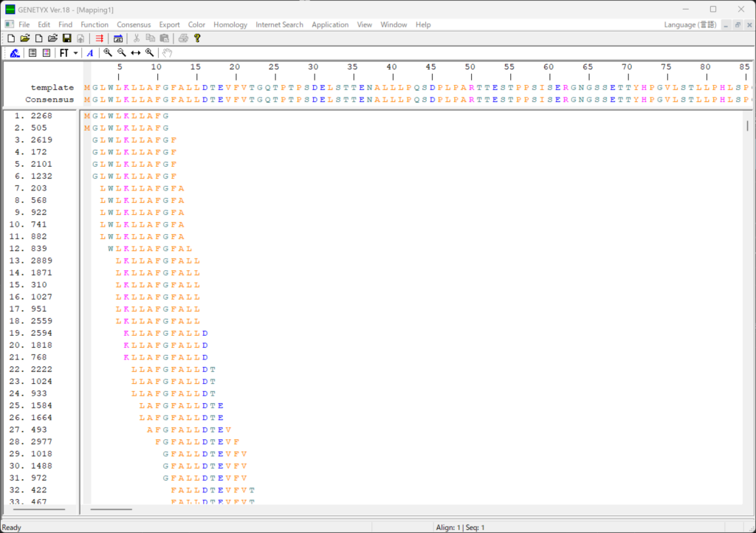Viewport: 756px width, 533px height.
Task: Click the print icon in the toolbar
Action: [x=183, y=38]
